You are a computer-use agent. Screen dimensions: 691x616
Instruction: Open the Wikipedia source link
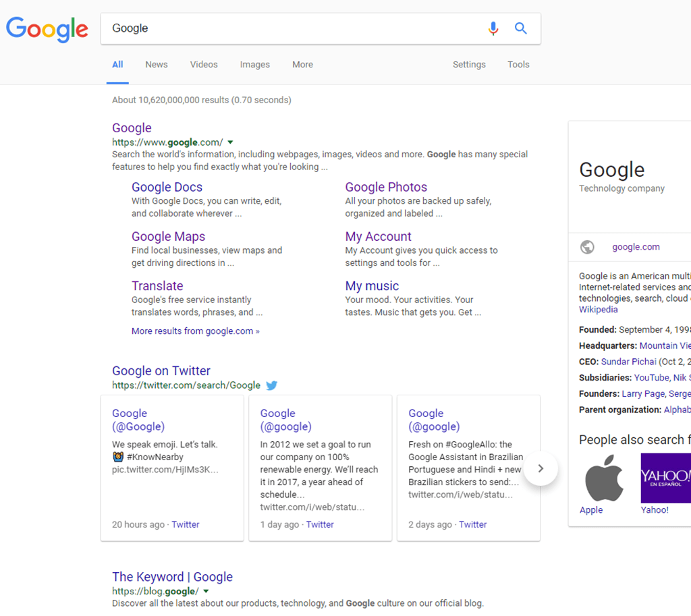598,309
